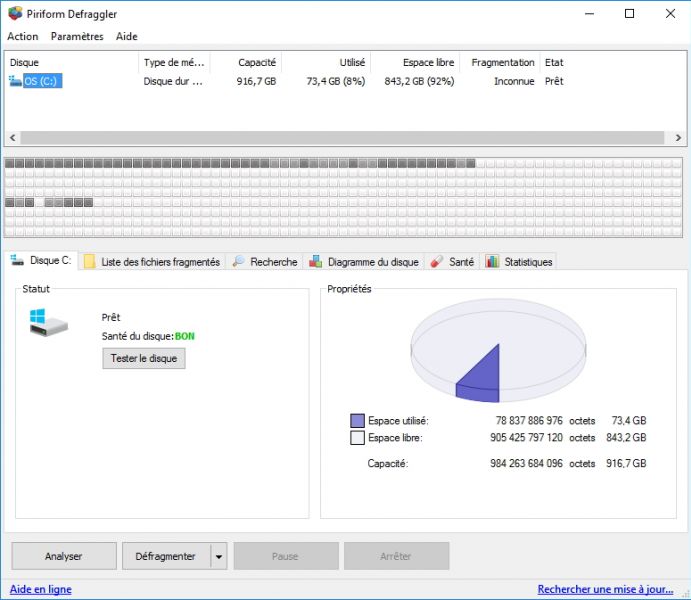Select the OS (C:) drive row label
The width and height of the screenshot is (691, 600).
[43, 81]
